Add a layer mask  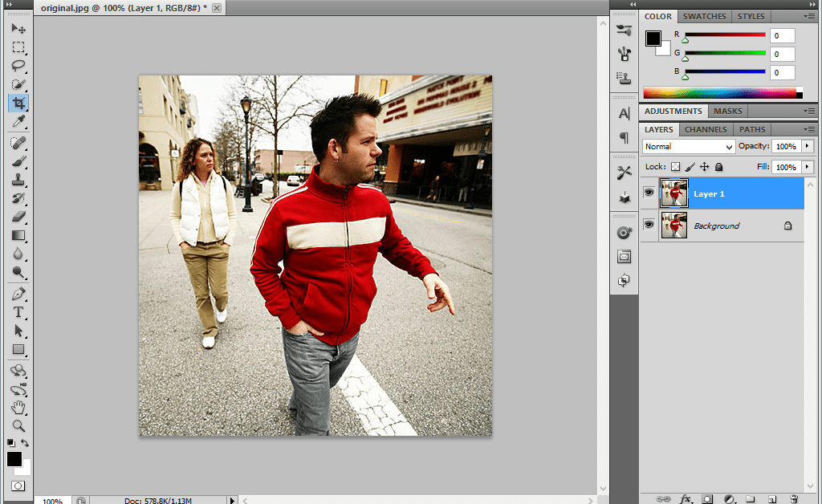tap(707, 498)
